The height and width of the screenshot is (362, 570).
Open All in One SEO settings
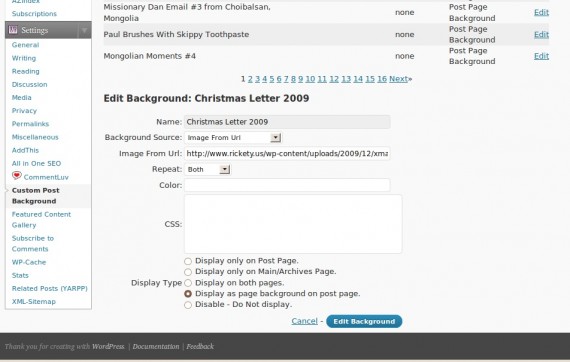36,164
